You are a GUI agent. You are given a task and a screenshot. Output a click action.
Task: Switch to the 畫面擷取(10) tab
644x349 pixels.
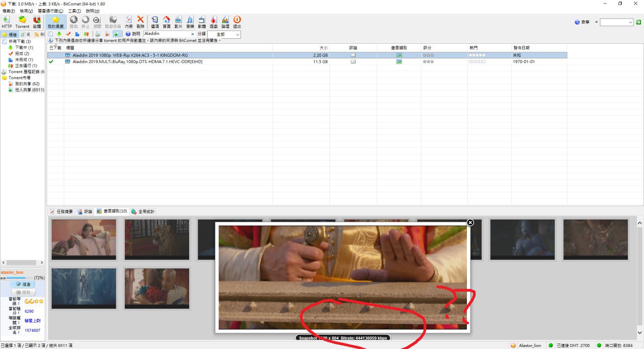tap(112, 212)
